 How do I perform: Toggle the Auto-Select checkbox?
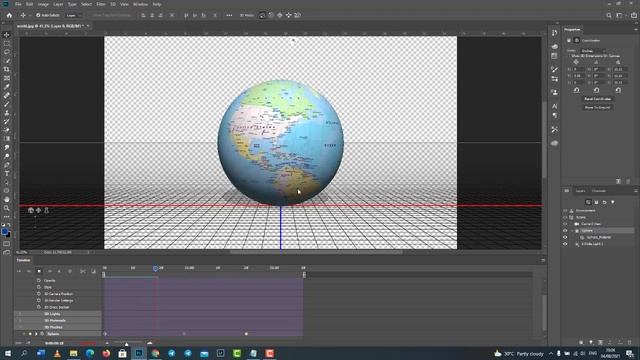point(38,15)
